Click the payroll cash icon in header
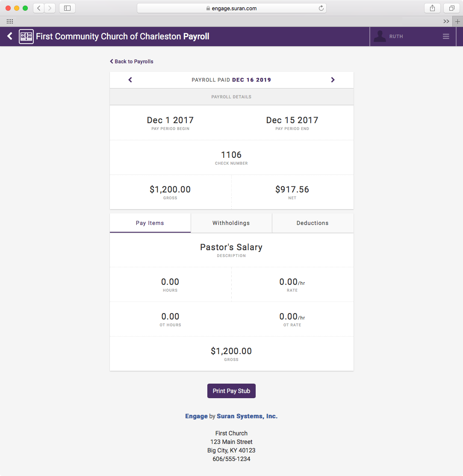Viewport: 463px width, 476px height. tap(26, 36)
